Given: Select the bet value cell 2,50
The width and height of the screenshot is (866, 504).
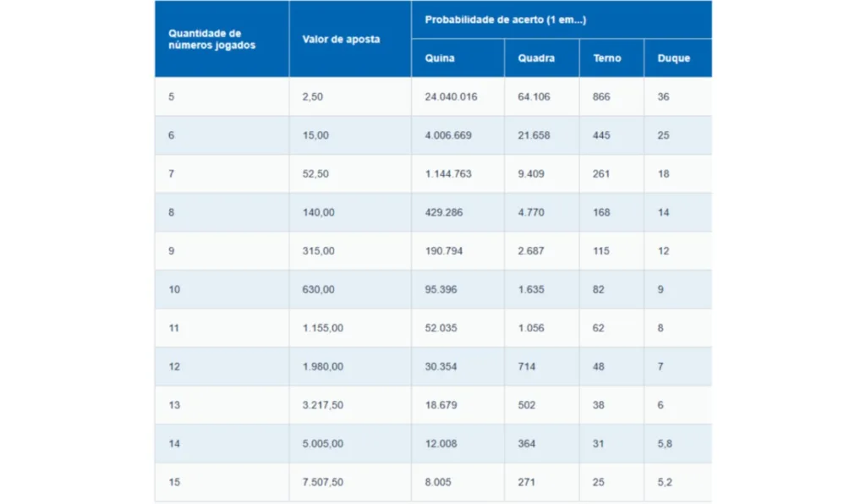Looking at the screenshot, I should [312, 97].
